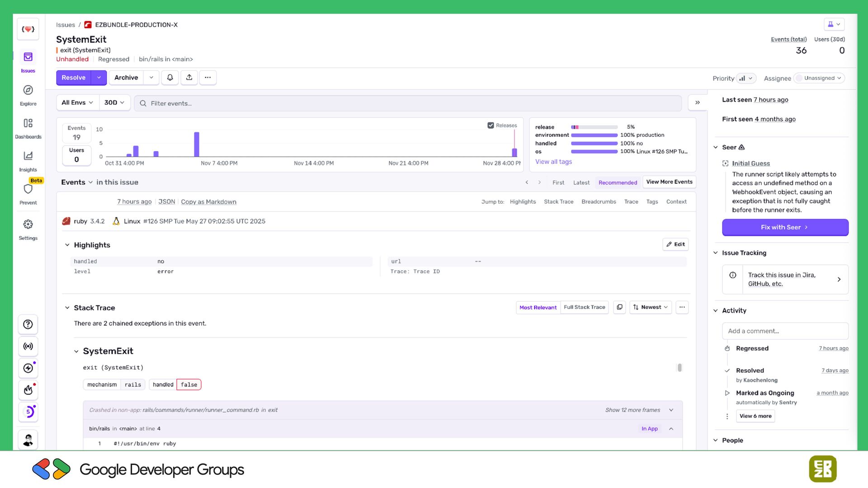Click the release tag distribution bar
Screen dimensions: 868x488
tap(594, 127)
